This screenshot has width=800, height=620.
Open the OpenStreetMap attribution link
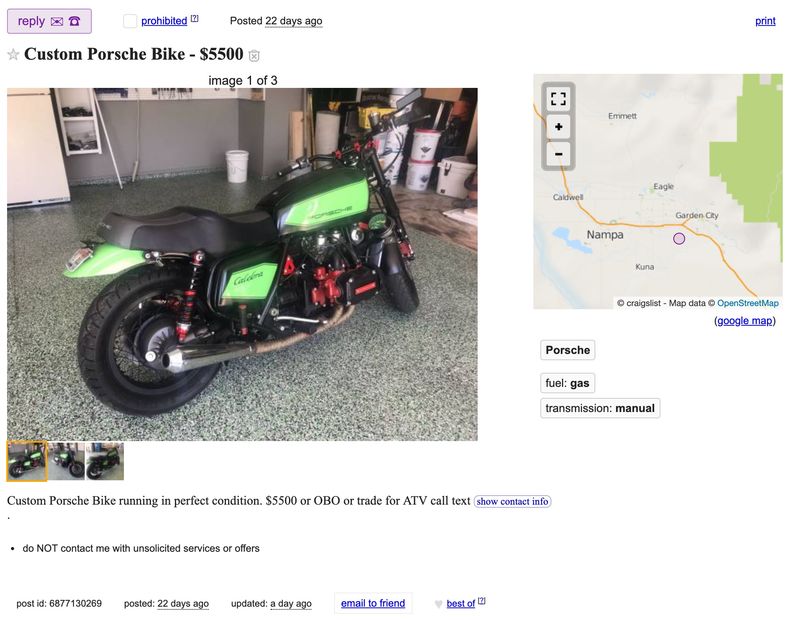point(747,303)
